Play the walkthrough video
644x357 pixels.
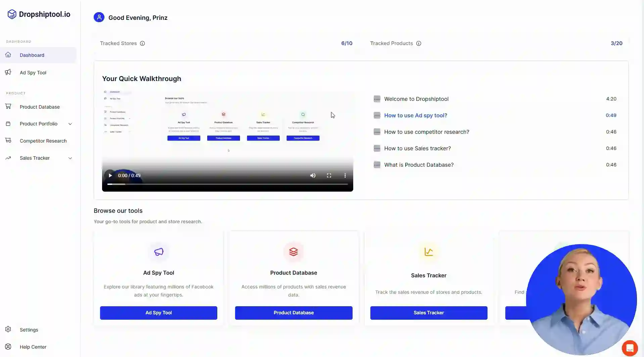[110, 175]
